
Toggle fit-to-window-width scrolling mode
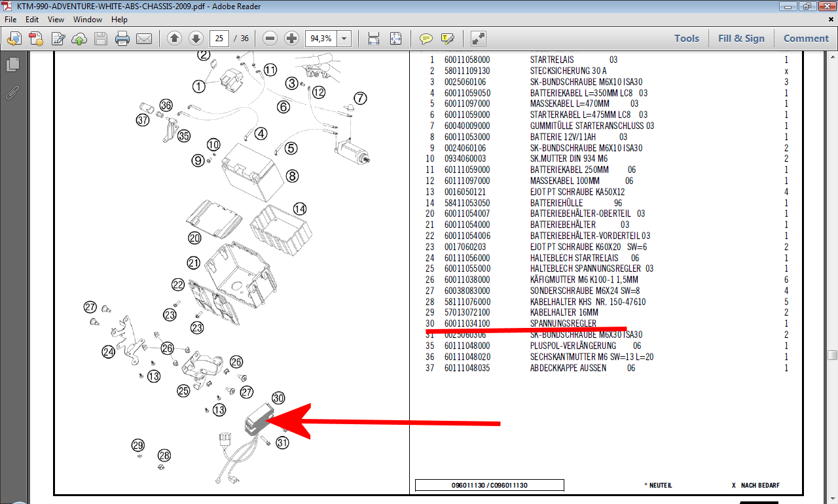[x=374, y=39]
